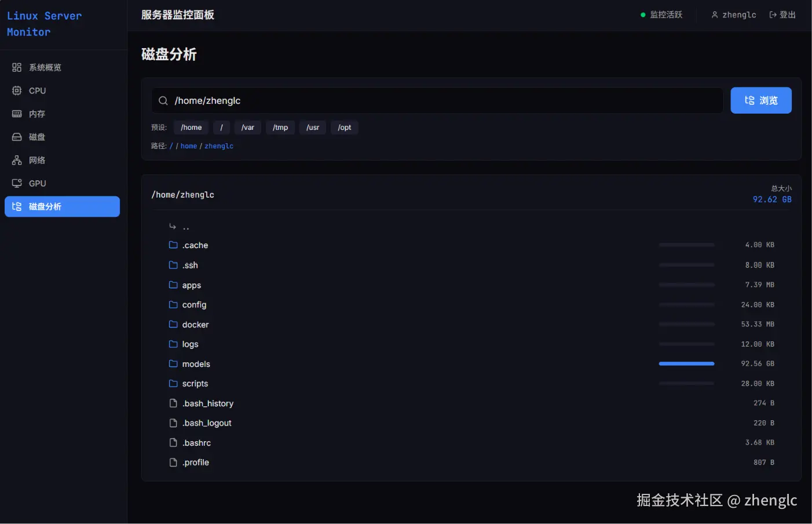Click the home breadcrumb link
The width and height of the screenshot is (812, 524).
189,146
